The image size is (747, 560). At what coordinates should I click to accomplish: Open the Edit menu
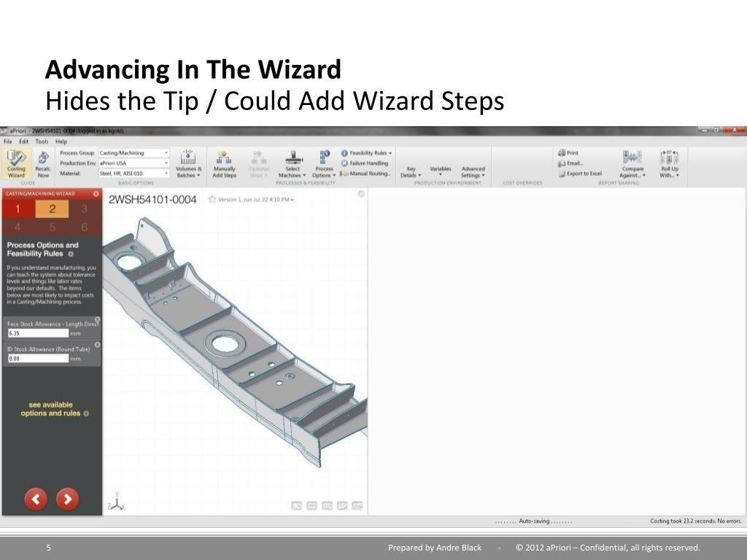click(24, 141)
